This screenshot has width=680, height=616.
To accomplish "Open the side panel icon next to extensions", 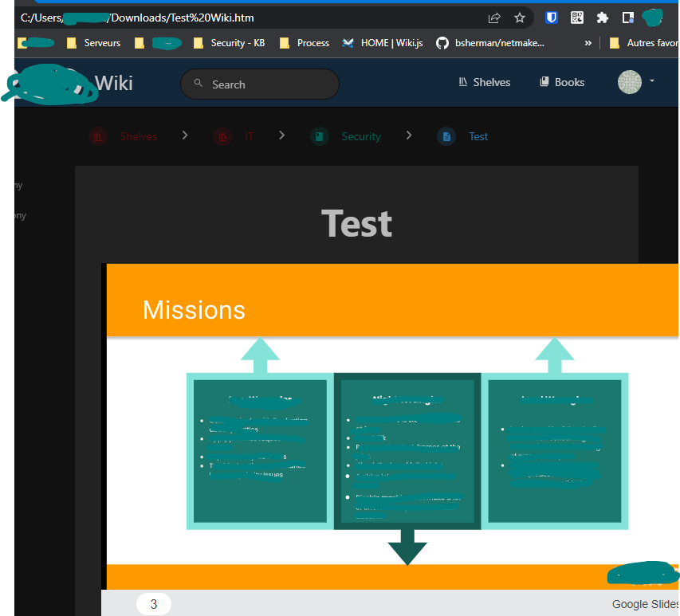I will tap(627, 17).
